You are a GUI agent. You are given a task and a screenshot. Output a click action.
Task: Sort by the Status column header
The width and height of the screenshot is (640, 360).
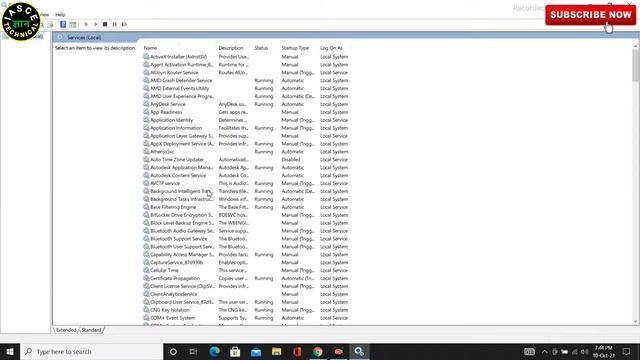point(261,48)
